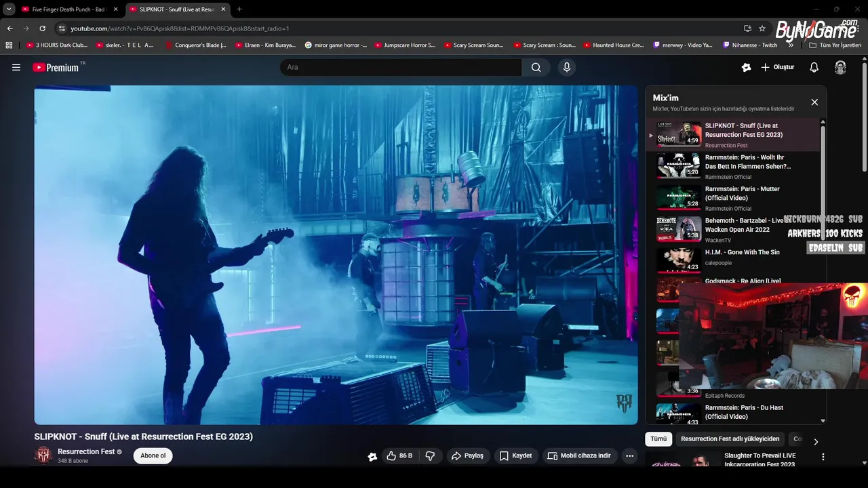Expand hidden bookmarks chevron
Image resolution: width=868 pixels, height=488 pixels.
(x=791, y=45)
